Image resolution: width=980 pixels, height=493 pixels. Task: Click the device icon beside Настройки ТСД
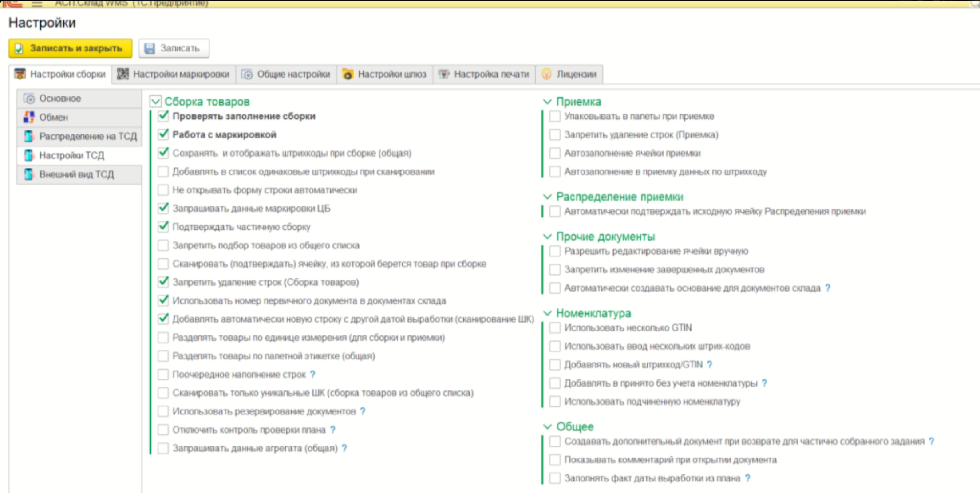tap(29, 155)
